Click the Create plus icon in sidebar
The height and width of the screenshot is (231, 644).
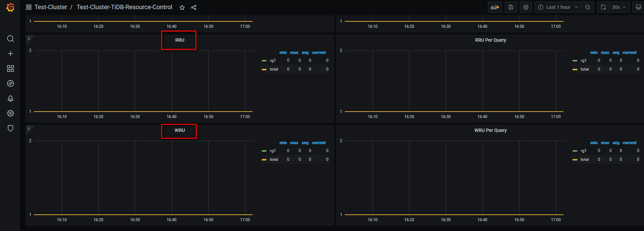[x=10, y=54]
